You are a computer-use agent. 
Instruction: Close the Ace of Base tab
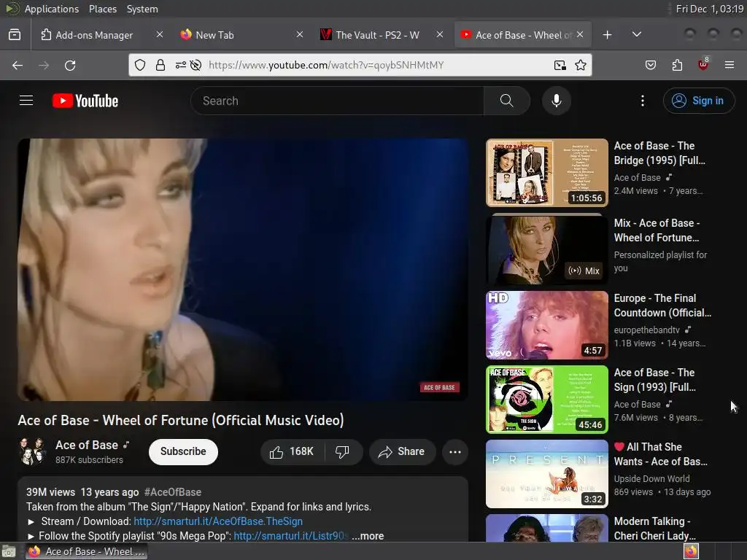[580, 34]
